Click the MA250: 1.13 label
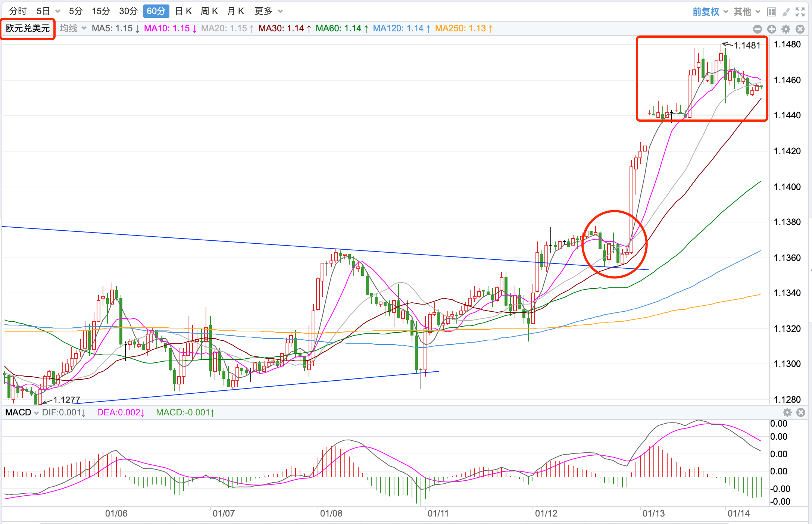 (464, 28)
